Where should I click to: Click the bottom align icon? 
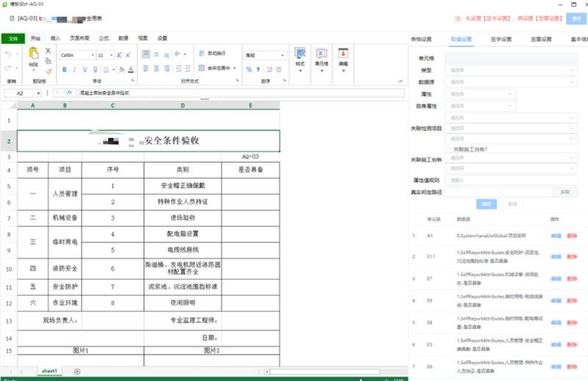(167, 54)
